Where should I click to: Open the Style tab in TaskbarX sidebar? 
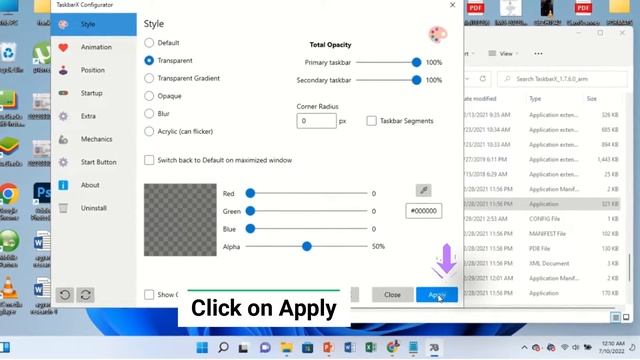(x=93, y=24)
